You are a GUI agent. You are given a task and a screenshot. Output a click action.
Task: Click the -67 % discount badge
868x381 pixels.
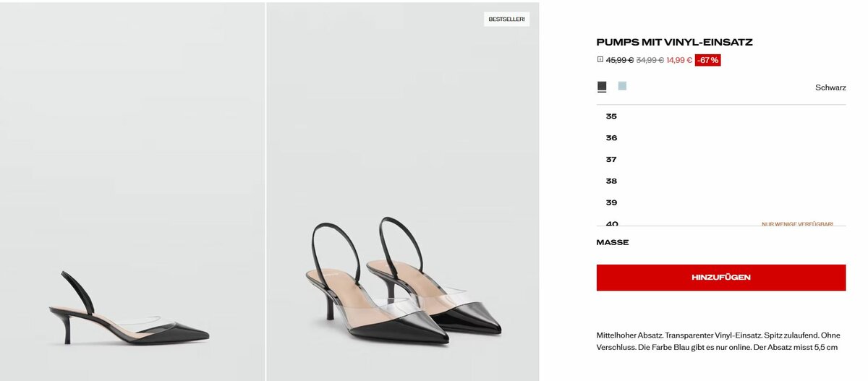pos(707,60)
